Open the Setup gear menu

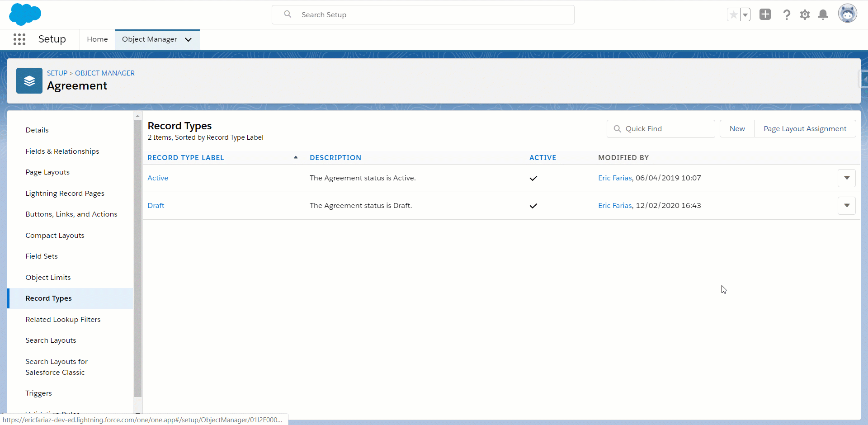[x=805, y=15]
